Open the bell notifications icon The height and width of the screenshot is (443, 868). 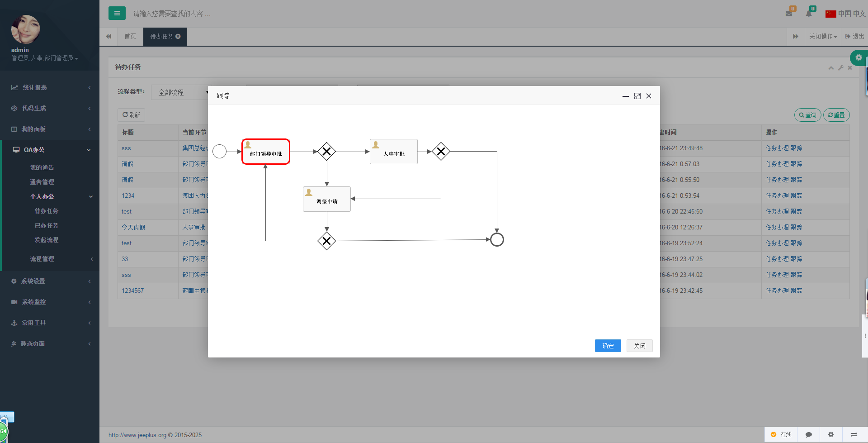click(809, 14)
